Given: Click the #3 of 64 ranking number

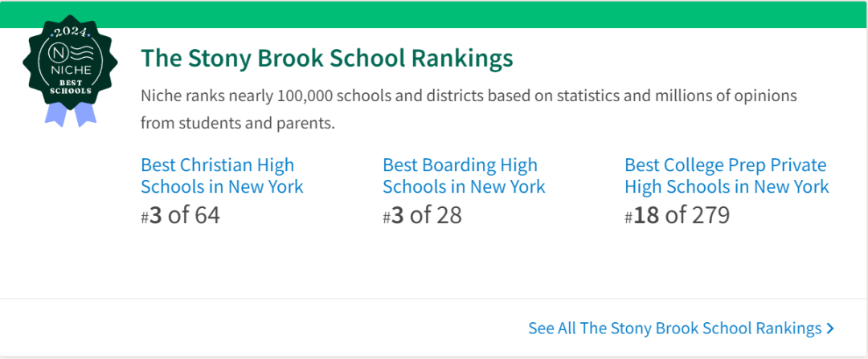Looking at the screenshot, I should [181, 215].
